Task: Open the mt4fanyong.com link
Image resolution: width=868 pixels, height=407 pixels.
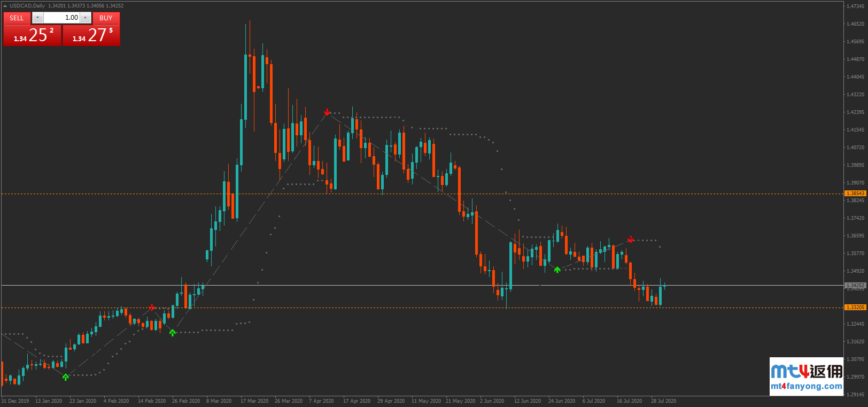Action: [x=807, y=386]
